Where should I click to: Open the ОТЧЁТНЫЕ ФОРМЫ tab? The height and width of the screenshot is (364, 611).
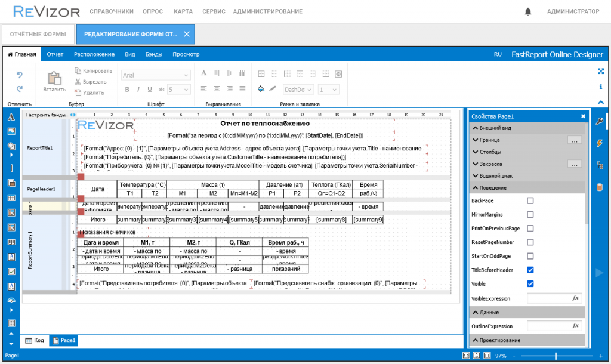(x=38, y=34)
